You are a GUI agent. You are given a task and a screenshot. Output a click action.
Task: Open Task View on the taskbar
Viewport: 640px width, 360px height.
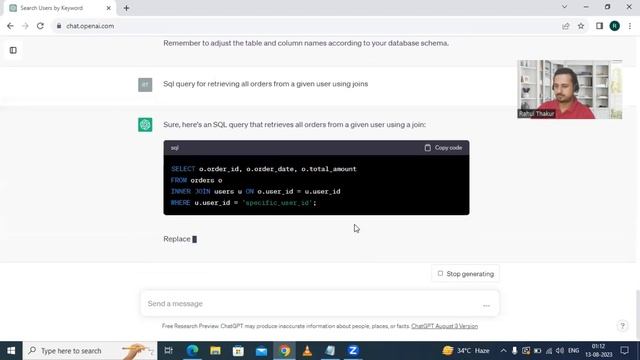169,351
